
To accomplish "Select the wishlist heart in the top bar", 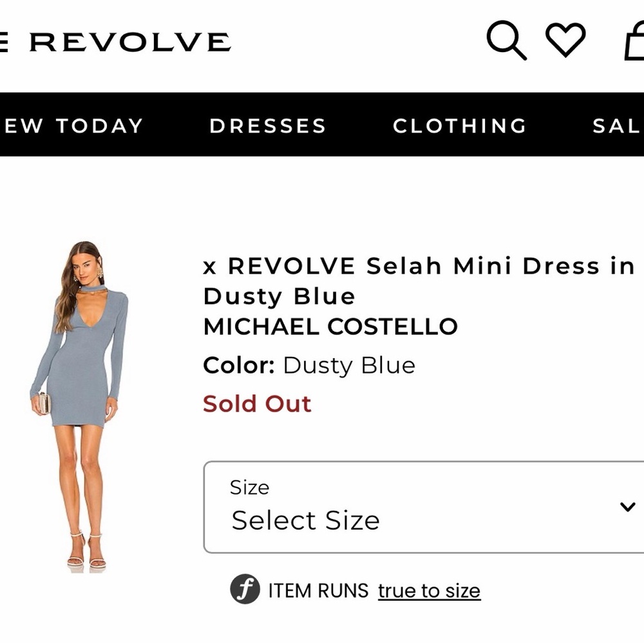I will [x=565, y=41].
